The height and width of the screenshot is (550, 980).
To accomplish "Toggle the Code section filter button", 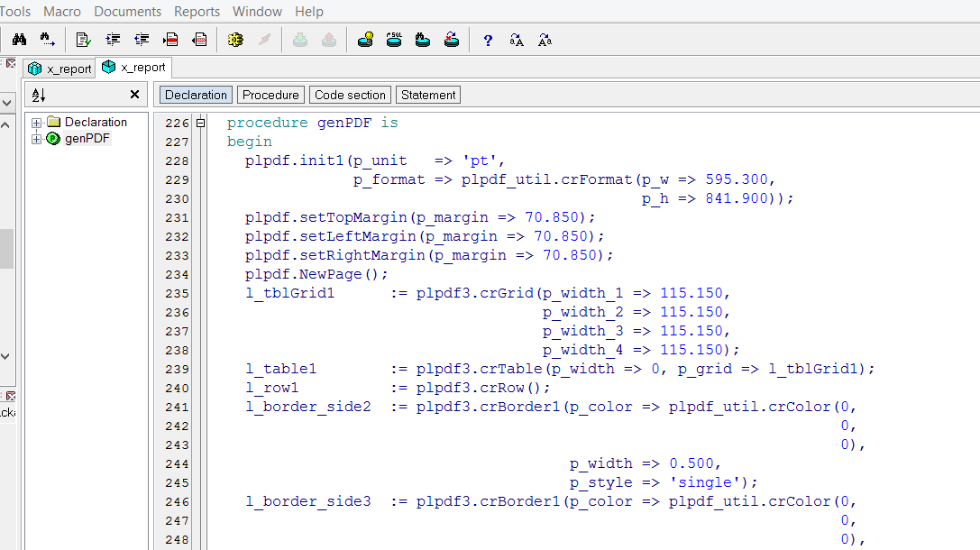I will point(350,95).
